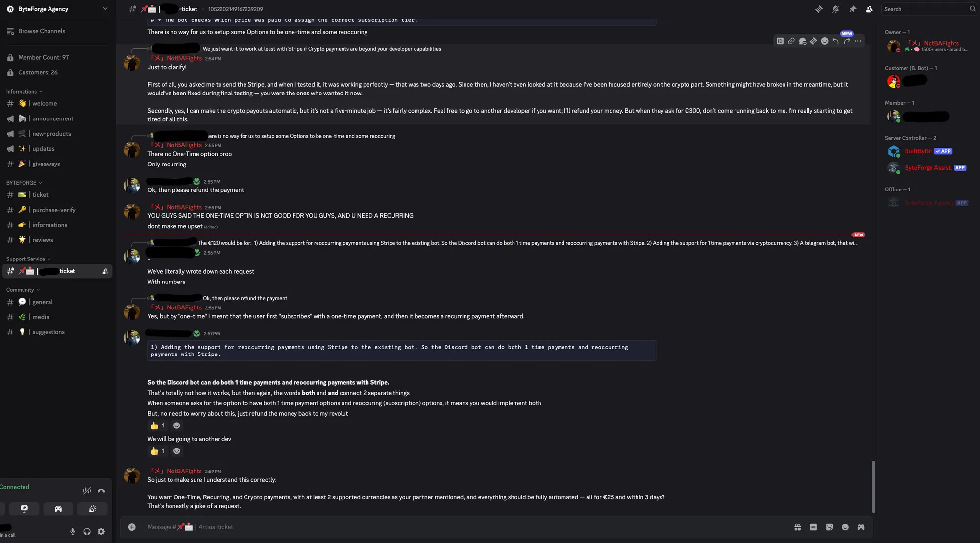980x543 pixels.
Task: Click the GIF picker icon
Action: click(813, 527)
